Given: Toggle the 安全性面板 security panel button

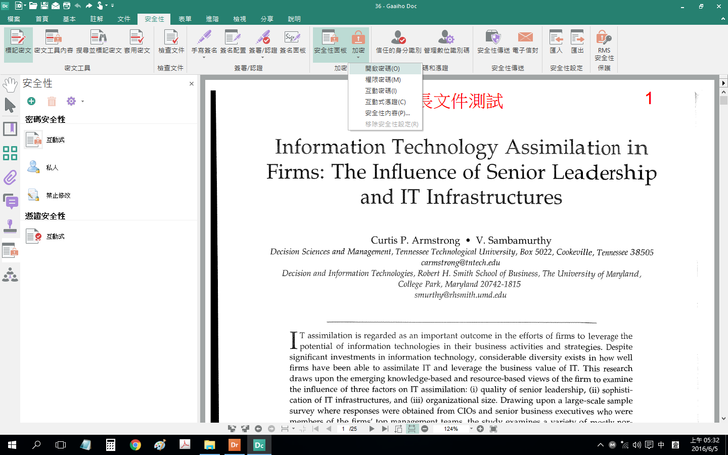Looking at the screenshot, I should pyautogui.click(x=330, y=42).
